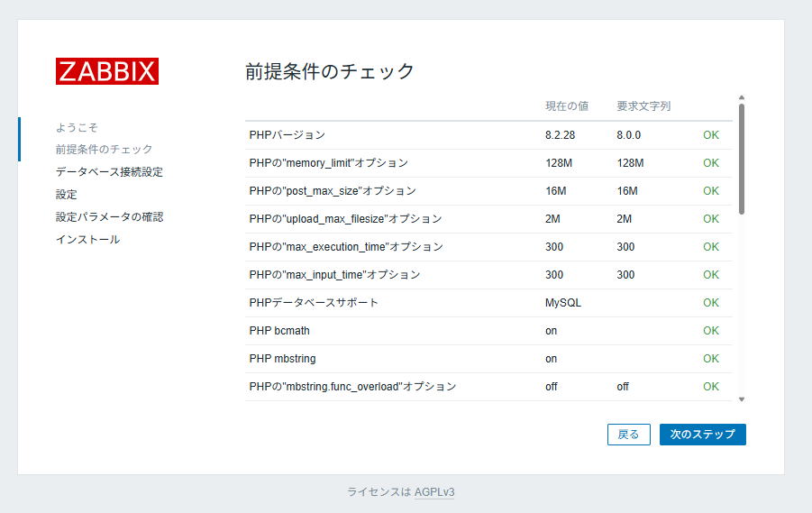Click the on value for PHP bcmath
This screenshot has width=812, height=513.
551,331
